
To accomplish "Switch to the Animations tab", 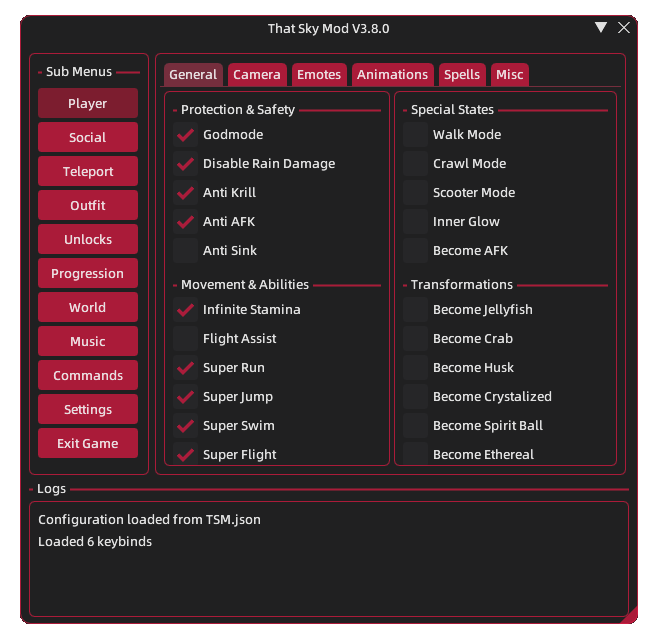I will point(392,75).
